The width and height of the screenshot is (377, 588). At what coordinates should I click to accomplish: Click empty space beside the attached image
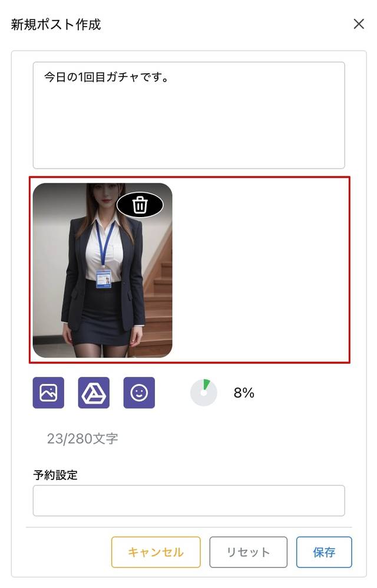click(x=260, y=270)
